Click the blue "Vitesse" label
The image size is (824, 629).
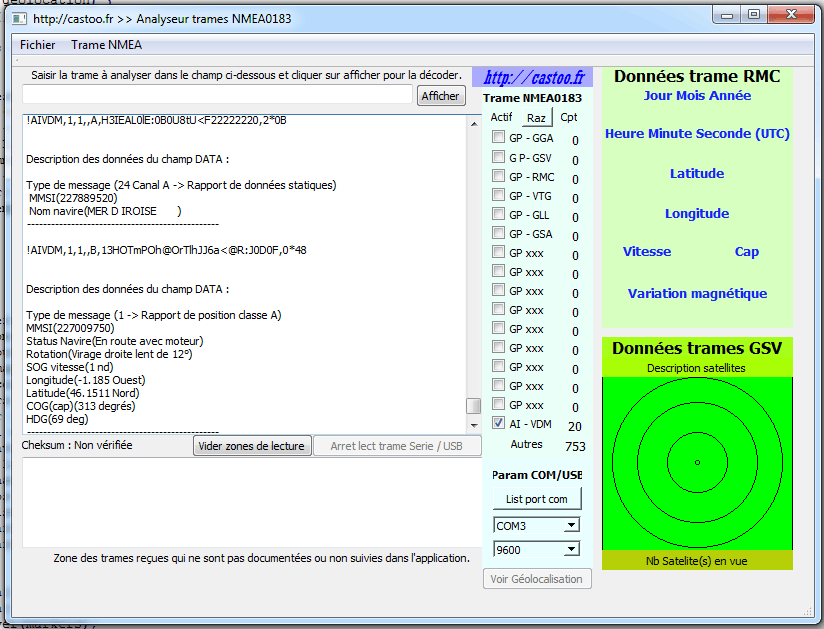(x=647, y=252)
